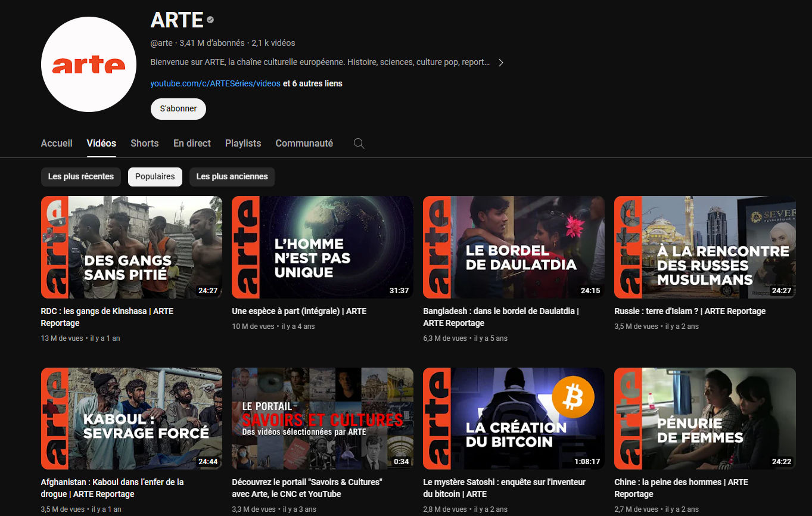The width and height of the screenshot is (812, 516).
Task: Select the Populaires filter chip
Action: [155, 177]
